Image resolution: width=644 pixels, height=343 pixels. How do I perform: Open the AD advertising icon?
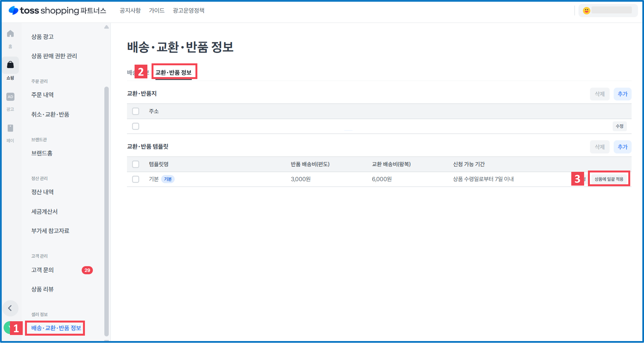[x=10, y=97]
